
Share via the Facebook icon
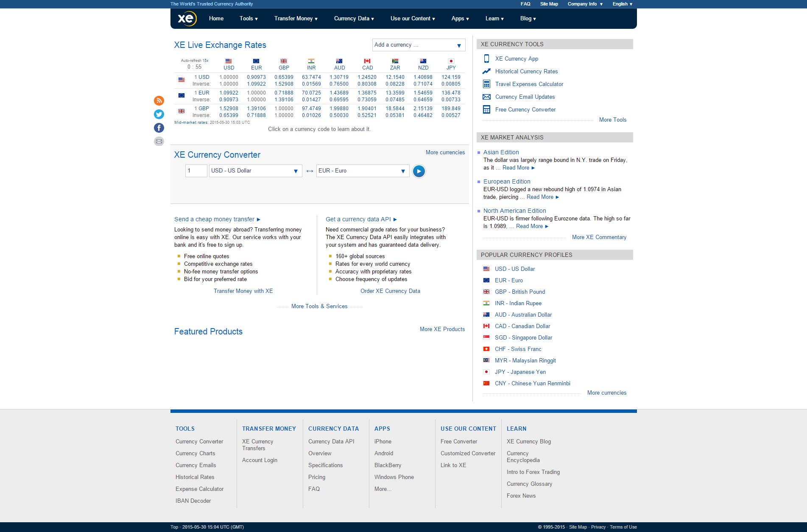click(x=159, y=128)
